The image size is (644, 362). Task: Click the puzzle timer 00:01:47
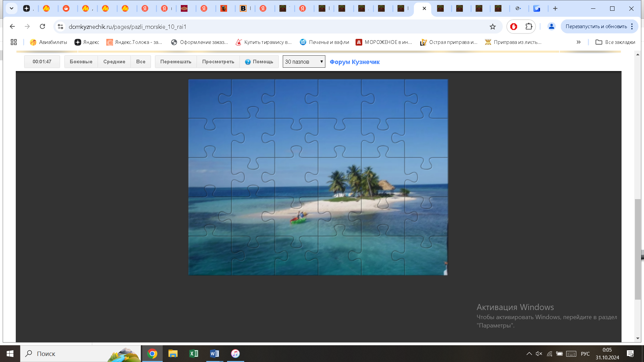[x=42, y=62]
